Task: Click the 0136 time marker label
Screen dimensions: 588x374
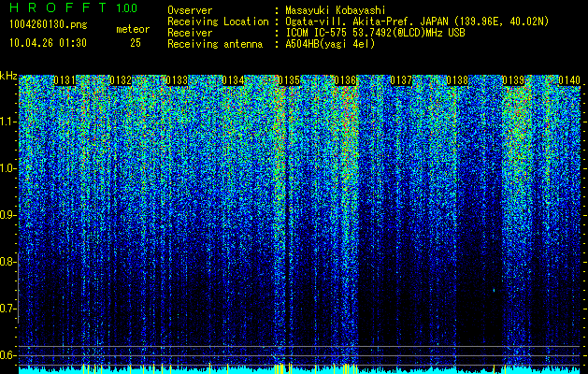Action: (345, 80)
